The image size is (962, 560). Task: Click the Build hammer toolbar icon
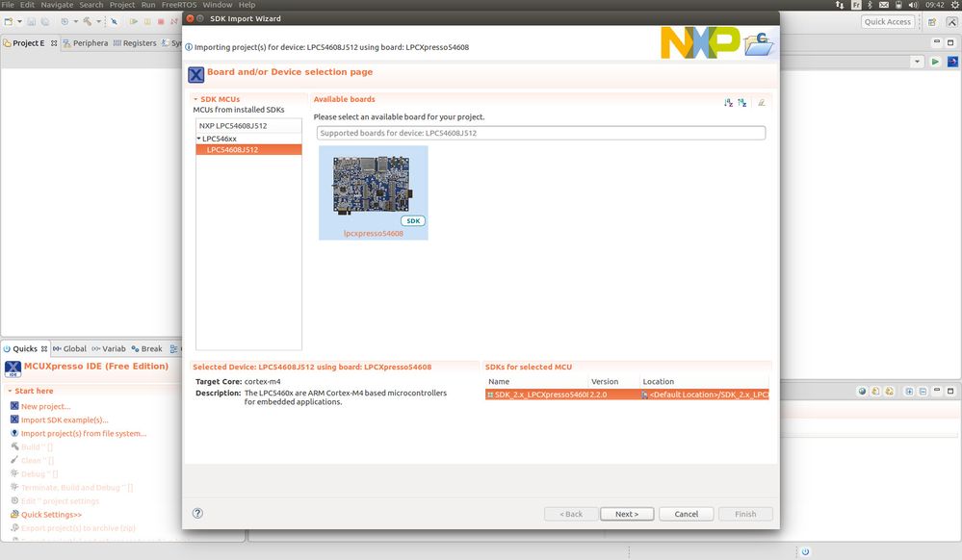(x=88, y=21)
